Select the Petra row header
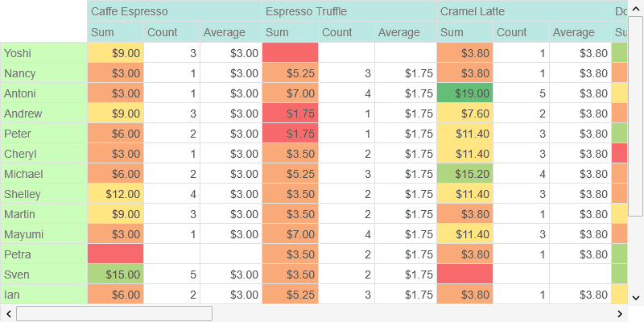The height and width of the screenshot is (322, 644). (x=43, y=254)
